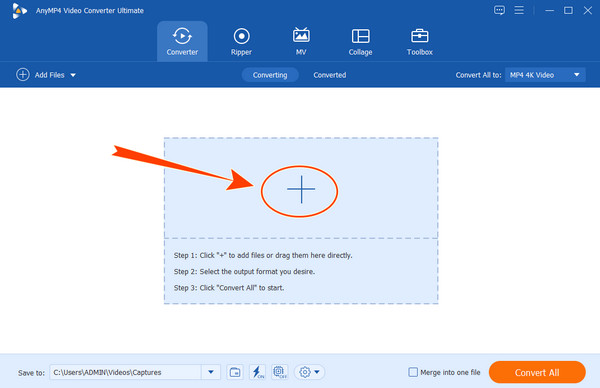Screen dimensions: 600x388
Task: Click the Add Files plus icon
Action: point(23,75)
